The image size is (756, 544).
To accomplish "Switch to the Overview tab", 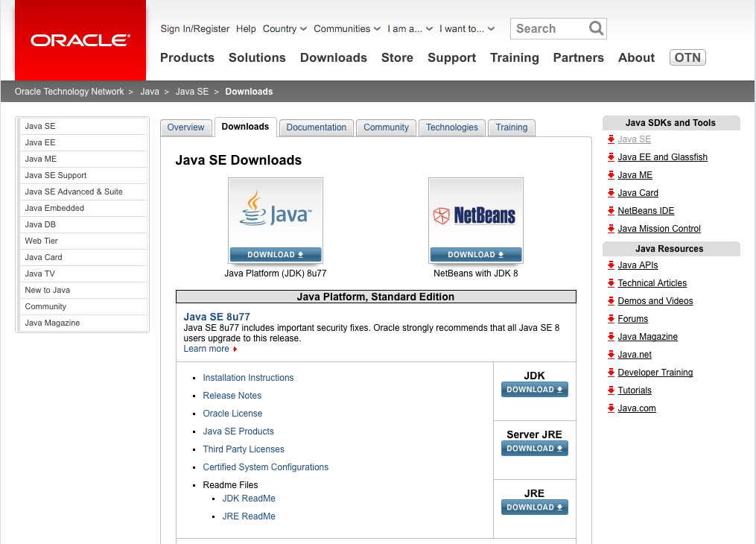I will click(x=185, y=127).
